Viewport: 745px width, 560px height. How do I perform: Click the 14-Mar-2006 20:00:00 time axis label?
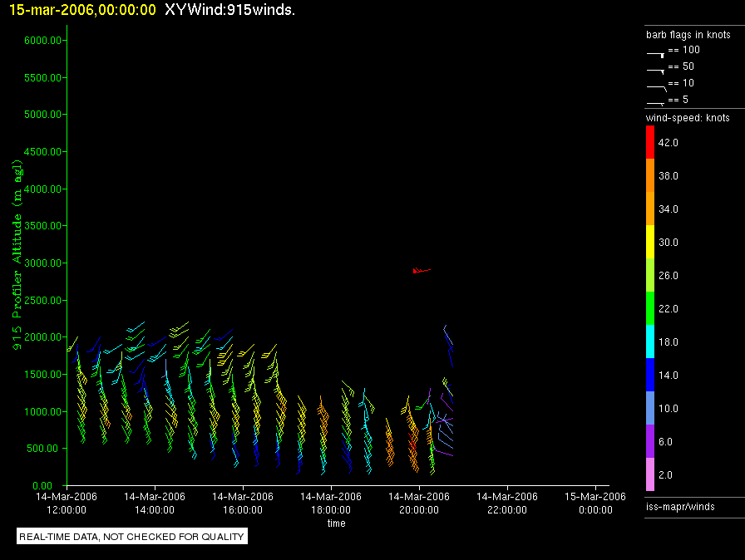pos(419,503)
